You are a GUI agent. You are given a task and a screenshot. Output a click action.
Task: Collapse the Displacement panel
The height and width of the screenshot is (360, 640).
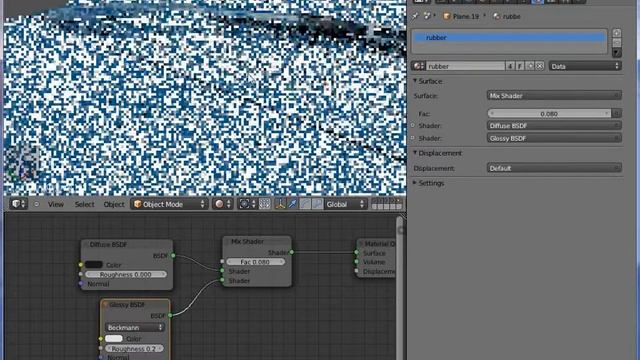click(415, 152)
